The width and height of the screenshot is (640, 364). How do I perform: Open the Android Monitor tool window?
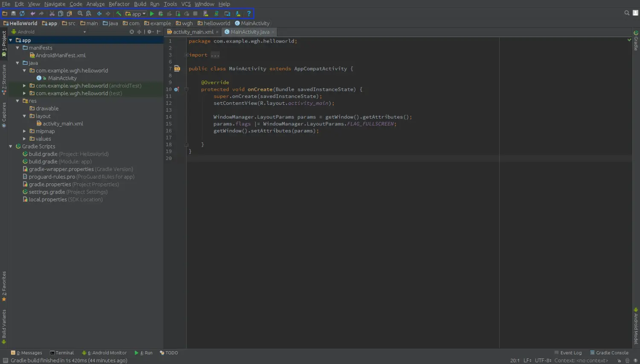point(104,353)
